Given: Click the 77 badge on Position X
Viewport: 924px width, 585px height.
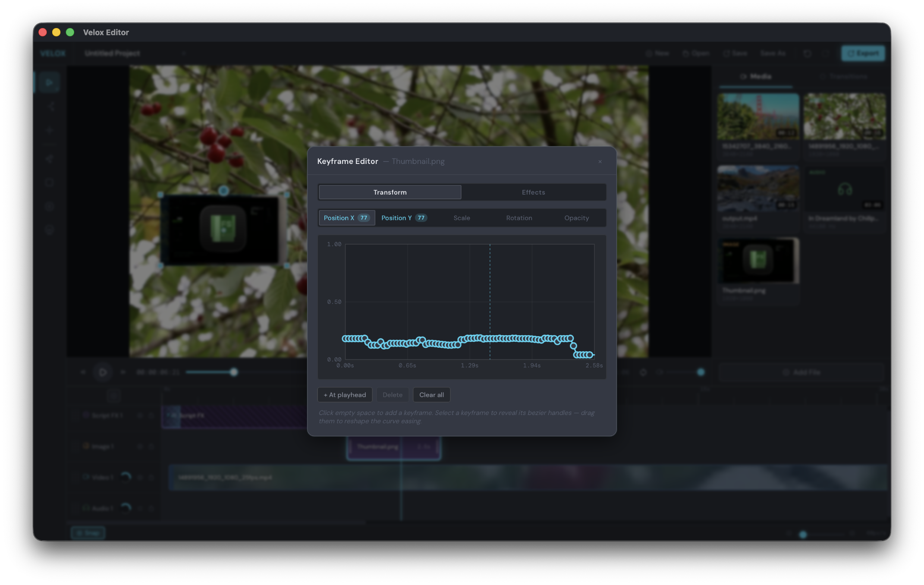Looking at the screenshot, I should click(x=364, y=218).
